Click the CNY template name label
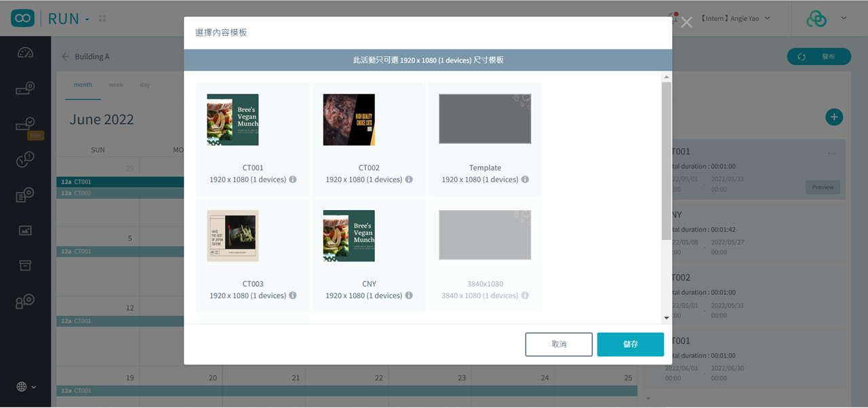Image resolution: width=868 pixels, height=408 pixels. (x=369, y=284)
